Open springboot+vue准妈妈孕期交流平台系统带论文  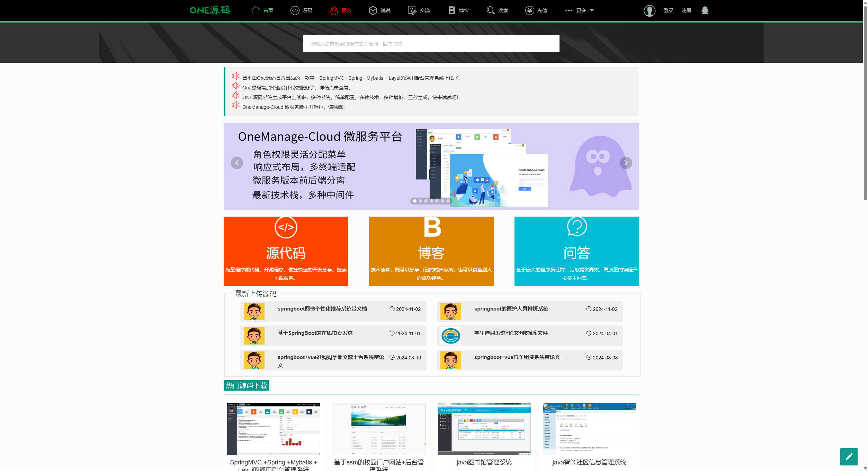(x=331, y=361)
